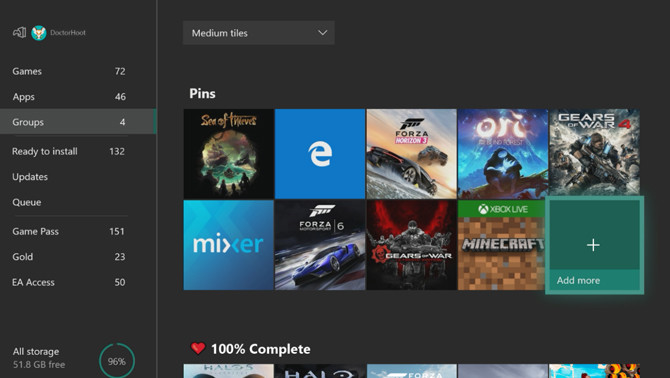Click the DoctorHoot gamertag text

(68, 32)
